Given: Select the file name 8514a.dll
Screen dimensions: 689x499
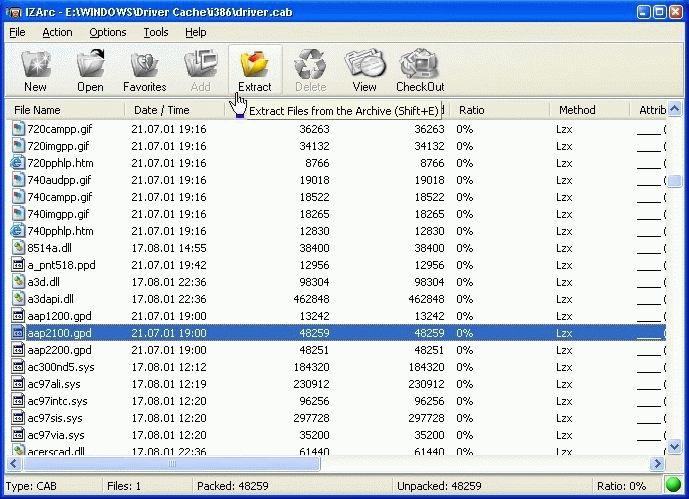Looking at the screenshot, I should click(49, 248).
